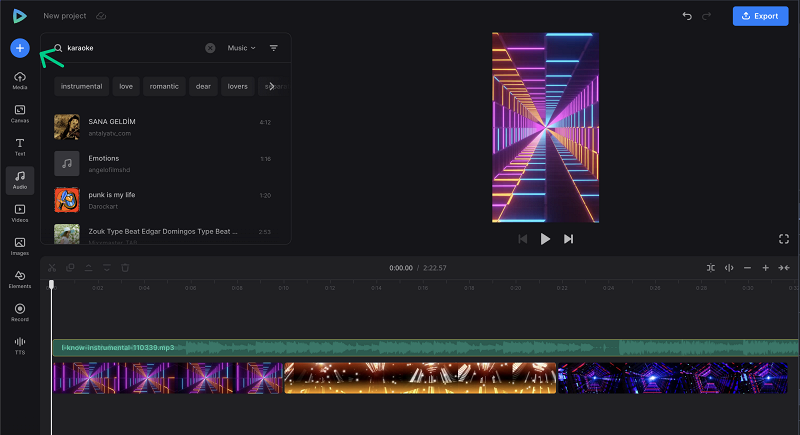The height and width of the screenshot is (435, 800).
Task: Click the punk is my life thumbnail
Action: (67, 200)
